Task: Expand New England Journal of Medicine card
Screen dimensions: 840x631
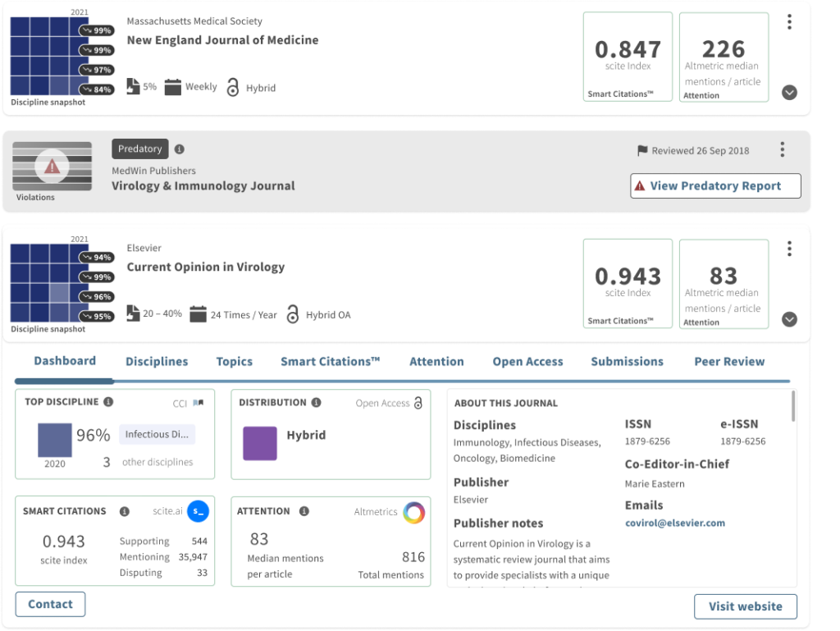Action: [x=789, y=93]
